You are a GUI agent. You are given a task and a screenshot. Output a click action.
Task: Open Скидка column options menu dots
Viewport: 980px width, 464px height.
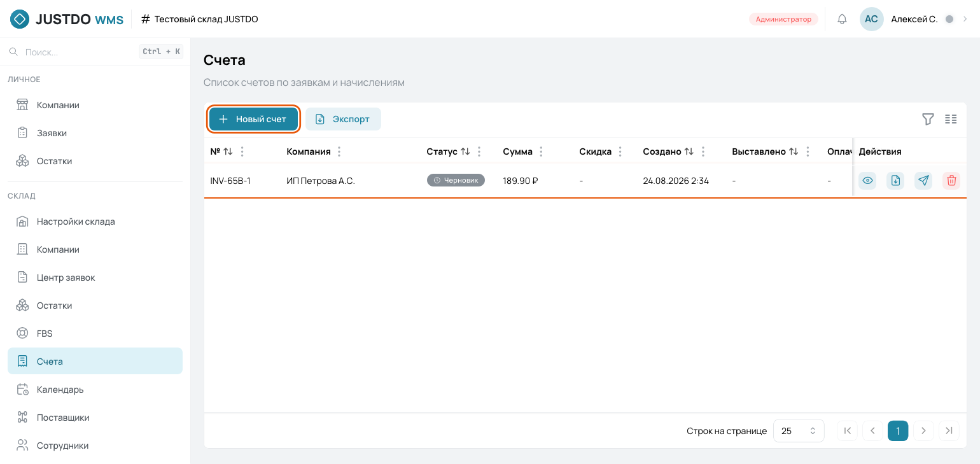tap(620, 151)
